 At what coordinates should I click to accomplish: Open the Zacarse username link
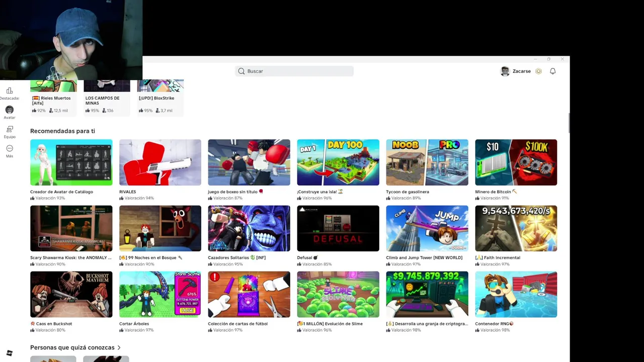coord(521,71)
